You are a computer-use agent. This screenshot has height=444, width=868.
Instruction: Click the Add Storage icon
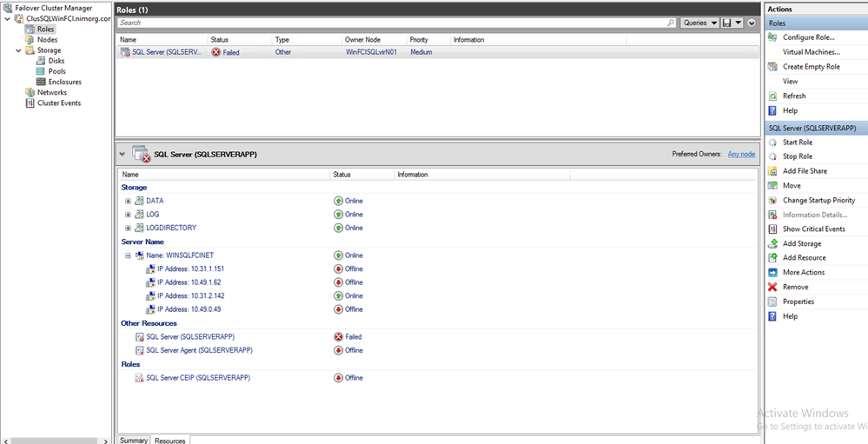point(772,243)
